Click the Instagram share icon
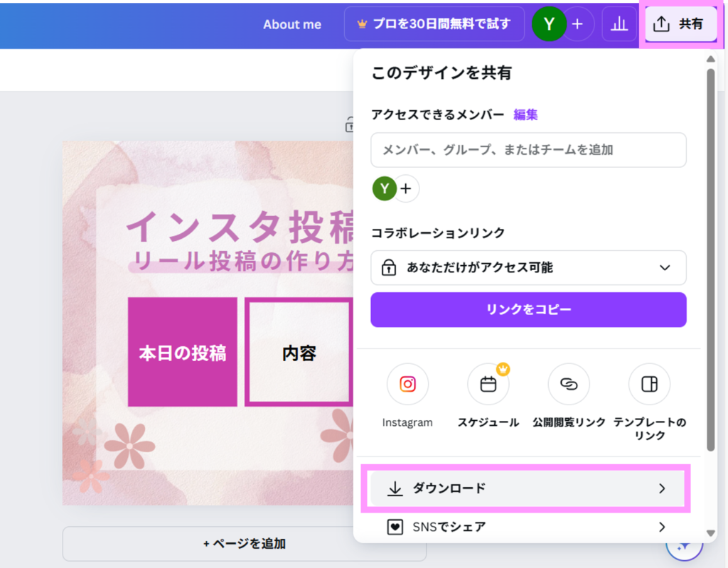The height and width of the screenshot is (568, 728). tap(407, 385)
